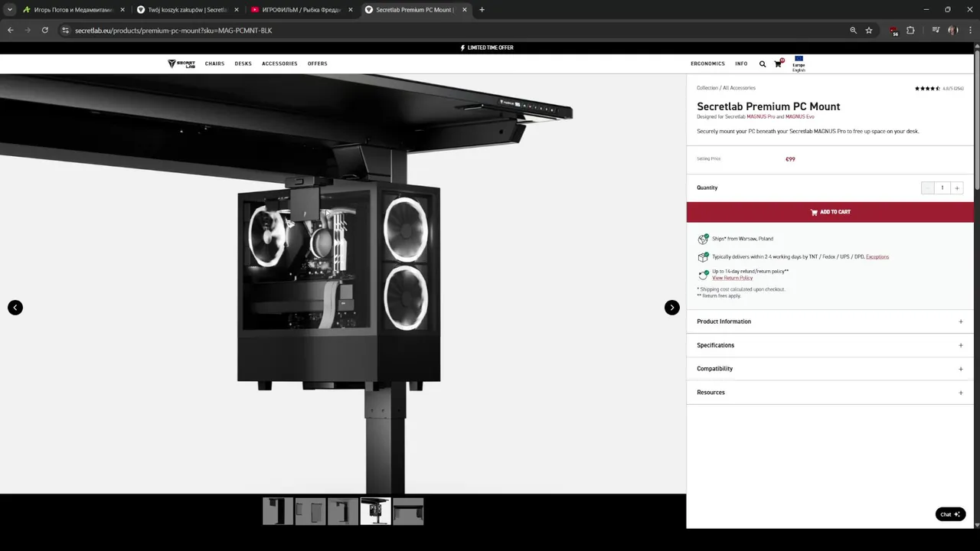Open the OFFERS menu
Image resolution: width=980 pixels, height=551 pixels.
click(x=318, y=64)
